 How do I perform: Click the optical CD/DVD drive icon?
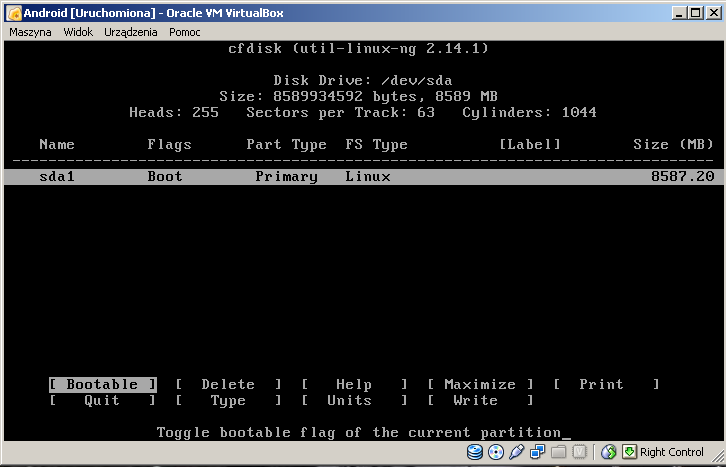[x=496, y=452]
